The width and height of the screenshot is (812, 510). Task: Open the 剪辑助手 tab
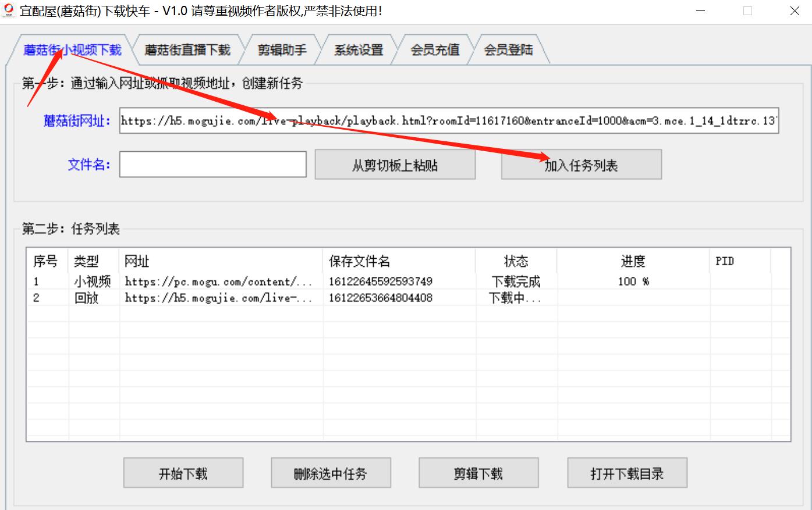coord(282,50)
